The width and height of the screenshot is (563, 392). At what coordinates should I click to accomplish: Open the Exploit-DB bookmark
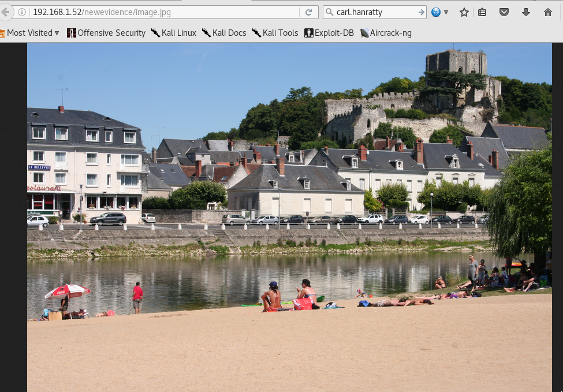[329, 33]
